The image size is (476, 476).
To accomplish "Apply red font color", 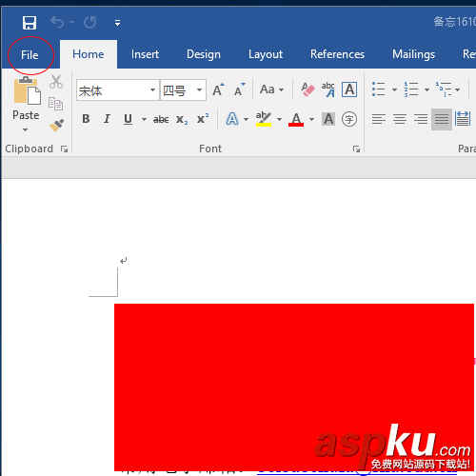I will tap(296, 119).
